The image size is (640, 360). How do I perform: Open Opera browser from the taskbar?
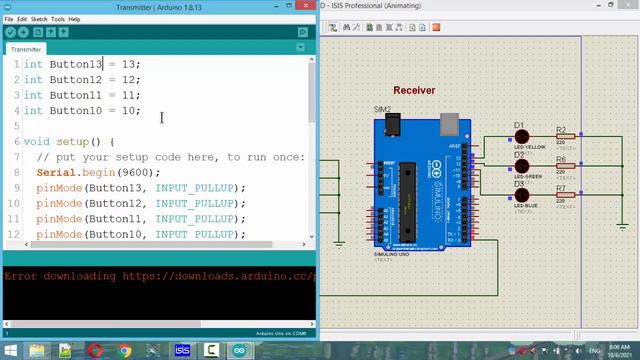tap(95, 351)
